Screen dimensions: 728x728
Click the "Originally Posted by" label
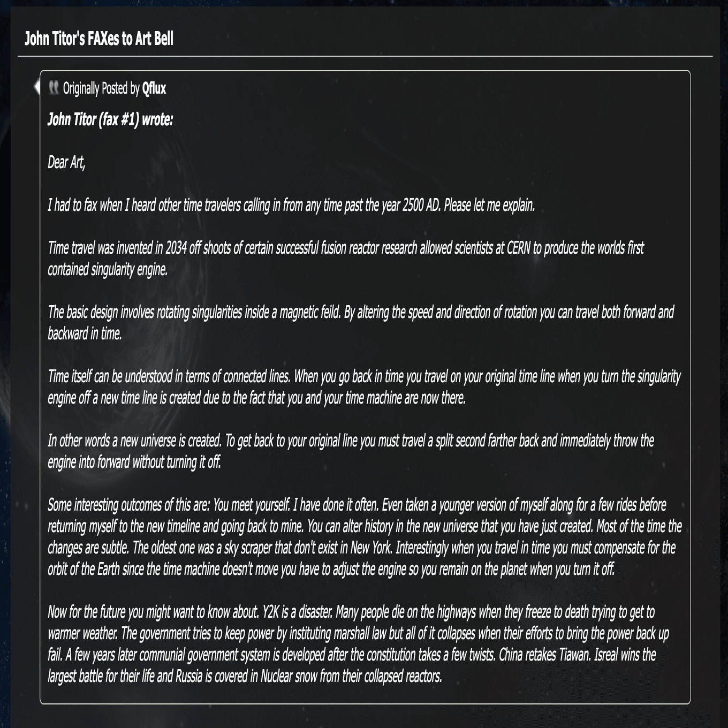[101, 88]
